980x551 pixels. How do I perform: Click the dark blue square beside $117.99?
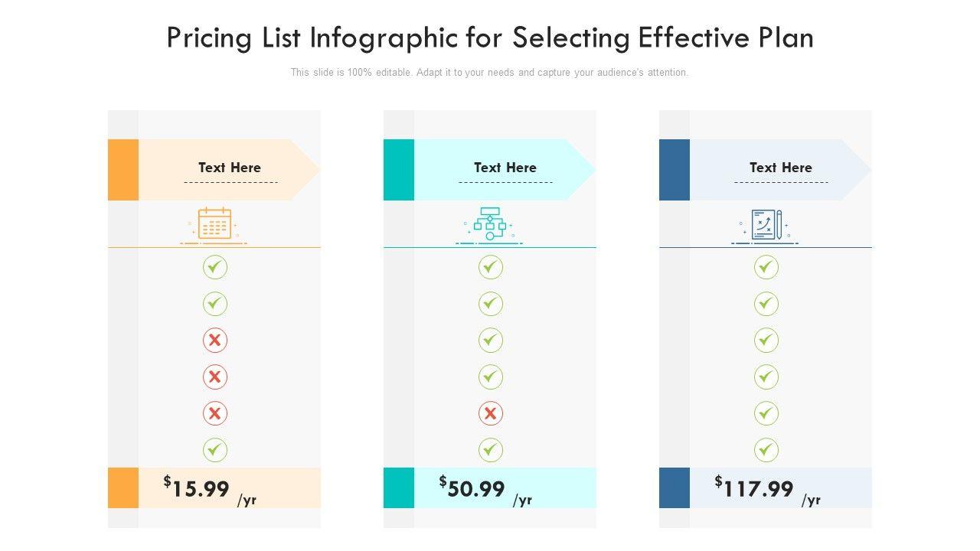(x=675, y=487)
